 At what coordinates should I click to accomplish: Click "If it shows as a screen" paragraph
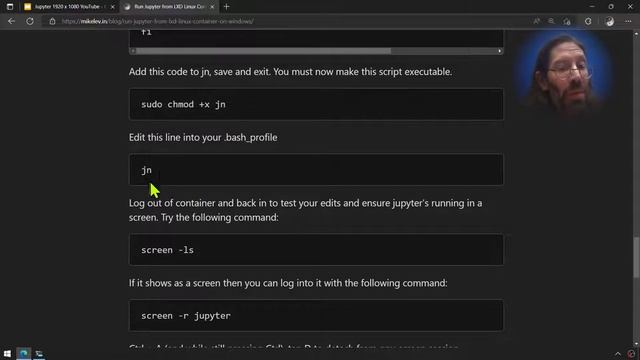coord(288,283)
